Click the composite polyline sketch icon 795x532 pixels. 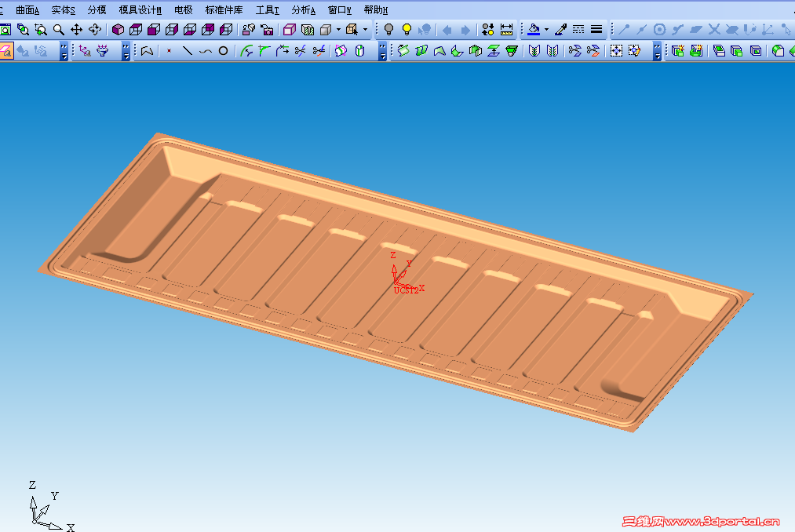[147, 51]
